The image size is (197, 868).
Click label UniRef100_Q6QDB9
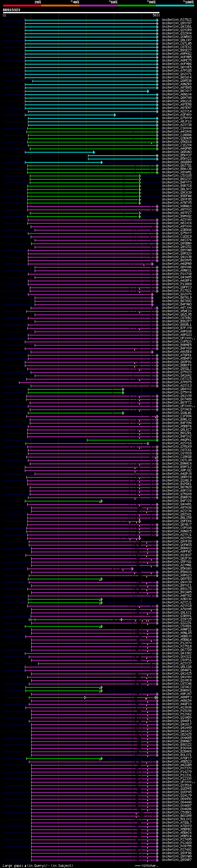click(x=177, y=162)
